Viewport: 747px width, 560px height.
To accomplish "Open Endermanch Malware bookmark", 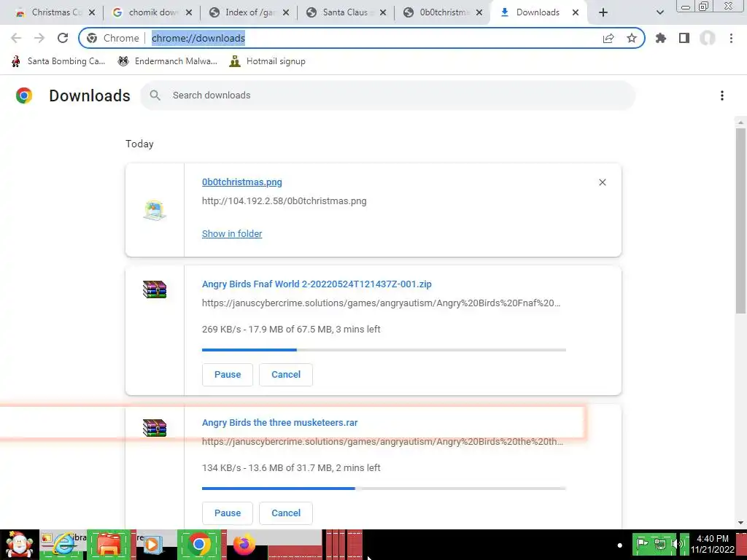I will click(x=168, y=61).
